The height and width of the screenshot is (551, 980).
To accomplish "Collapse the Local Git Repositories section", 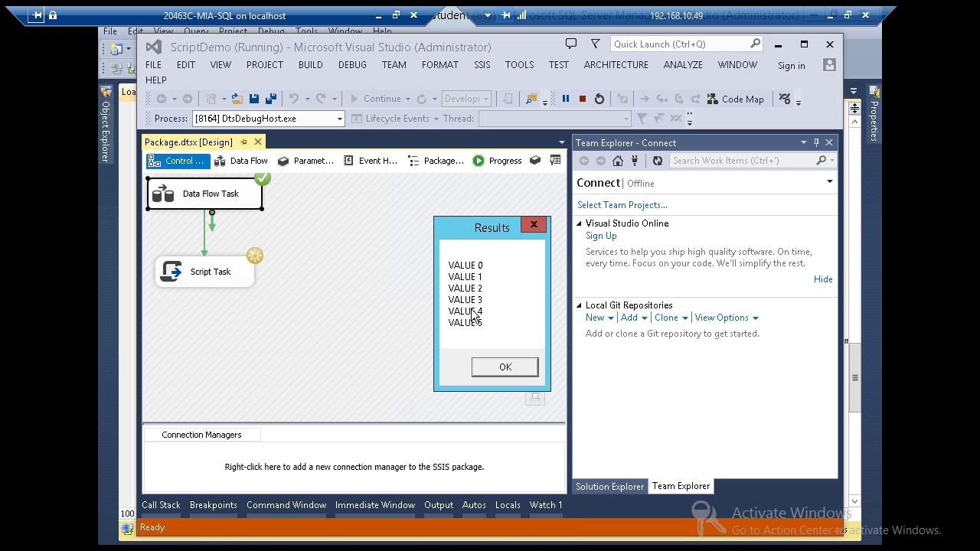I will 579,305.
